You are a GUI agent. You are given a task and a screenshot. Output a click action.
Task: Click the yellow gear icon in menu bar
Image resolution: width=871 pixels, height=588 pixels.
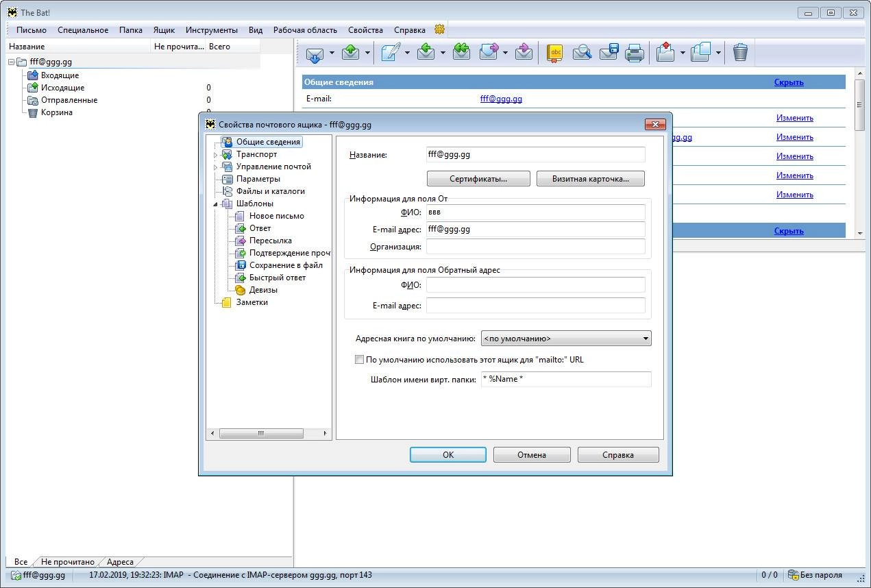(x=440, y=29)
